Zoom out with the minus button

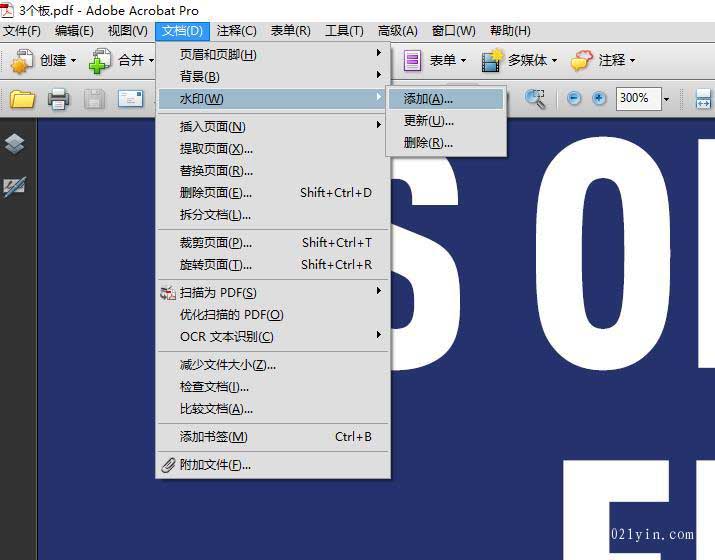coord(574,98)
